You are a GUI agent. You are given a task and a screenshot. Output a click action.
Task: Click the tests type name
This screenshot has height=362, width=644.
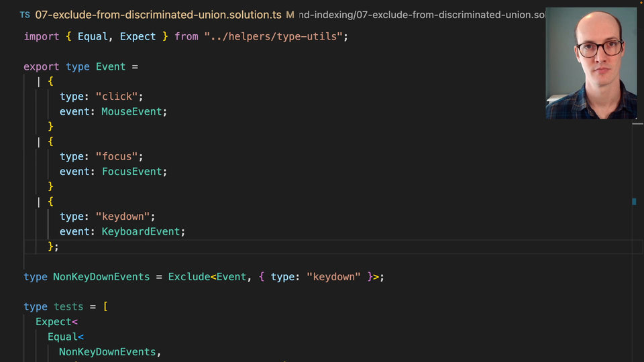(68, 306)
